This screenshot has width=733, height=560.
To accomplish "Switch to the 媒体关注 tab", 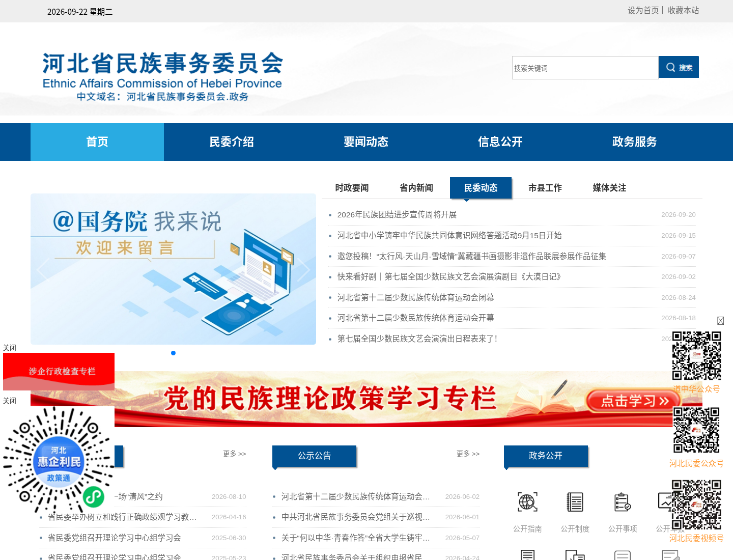I will pyautogui.click(x=609, y=188).
